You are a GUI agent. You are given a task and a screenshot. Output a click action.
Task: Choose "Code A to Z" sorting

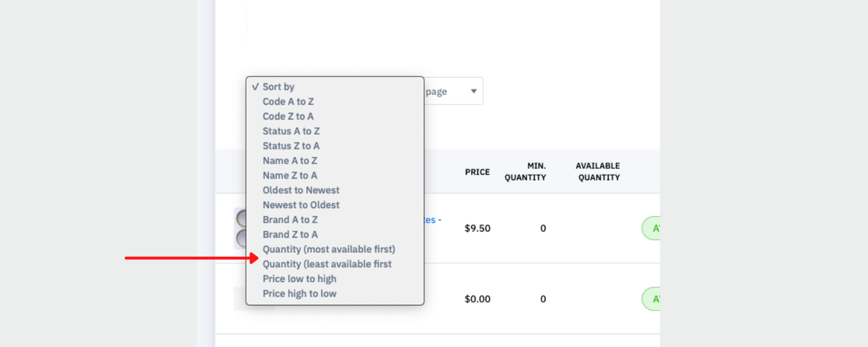(288, 102)
